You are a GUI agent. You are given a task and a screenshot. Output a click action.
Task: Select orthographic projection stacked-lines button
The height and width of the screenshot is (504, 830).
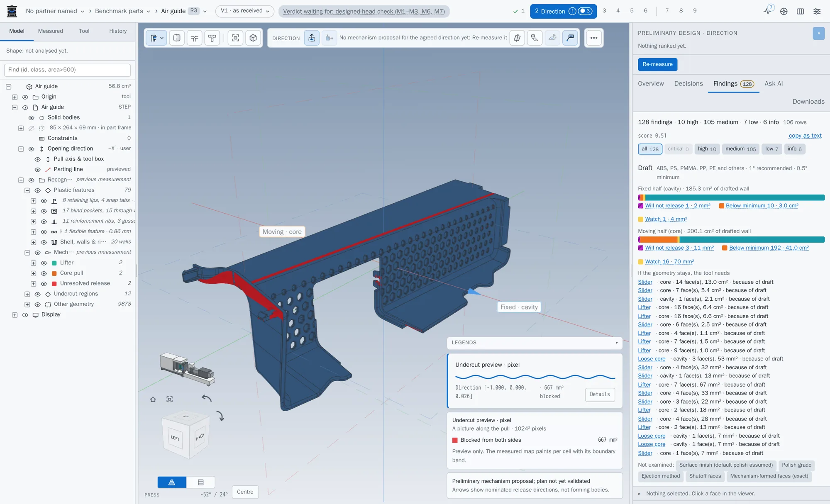point(201,482)
